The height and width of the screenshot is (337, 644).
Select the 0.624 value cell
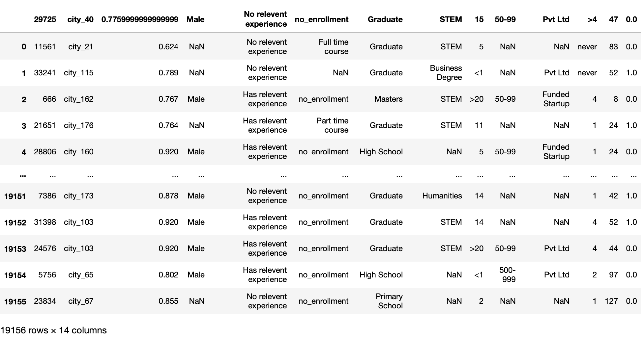tap(168, 47)
